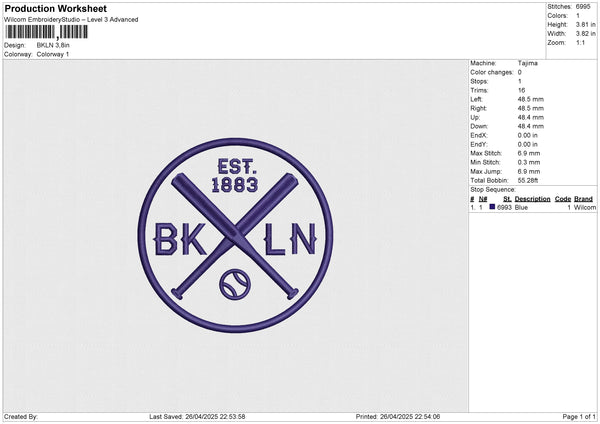Select the 'Production Worksheet' heading

coord(55,8)
